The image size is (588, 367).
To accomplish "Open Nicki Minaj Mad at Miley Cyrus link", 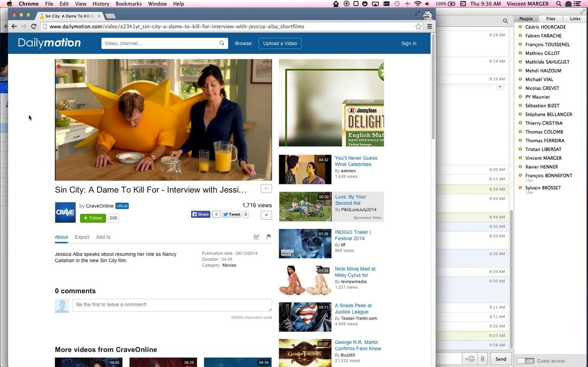I will (x=355, y=272).
